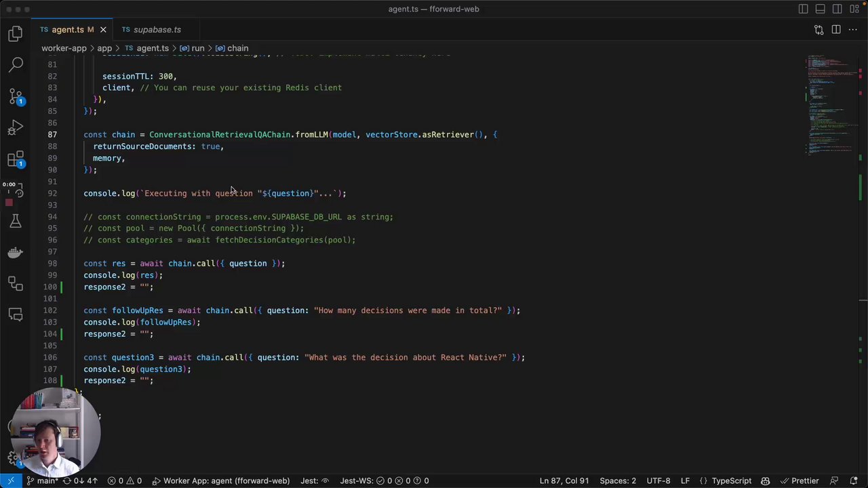Open the Testing flask icon
The width and height of the screenshot is (868, 488).
(x=16, y=221)
